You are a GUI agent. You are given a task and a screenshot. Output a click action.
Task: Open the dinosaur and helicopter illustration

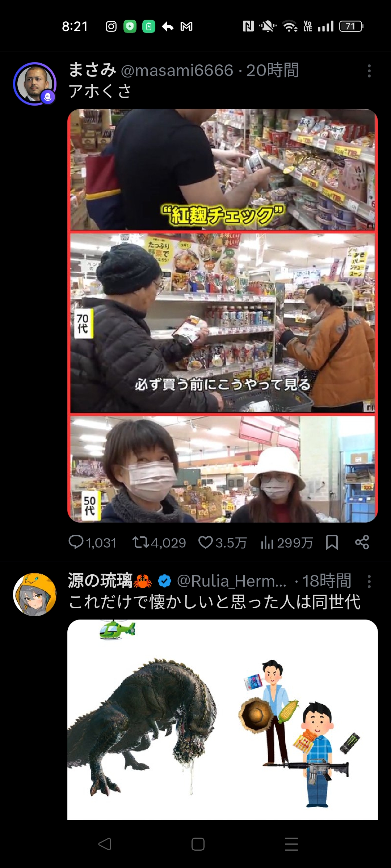(223, 720)
